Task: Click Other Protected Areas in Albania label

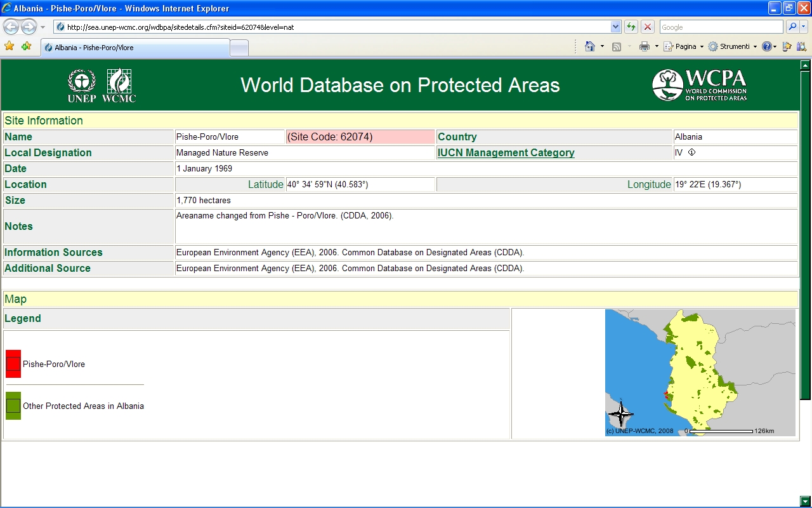Action: (x=83, y=406)
